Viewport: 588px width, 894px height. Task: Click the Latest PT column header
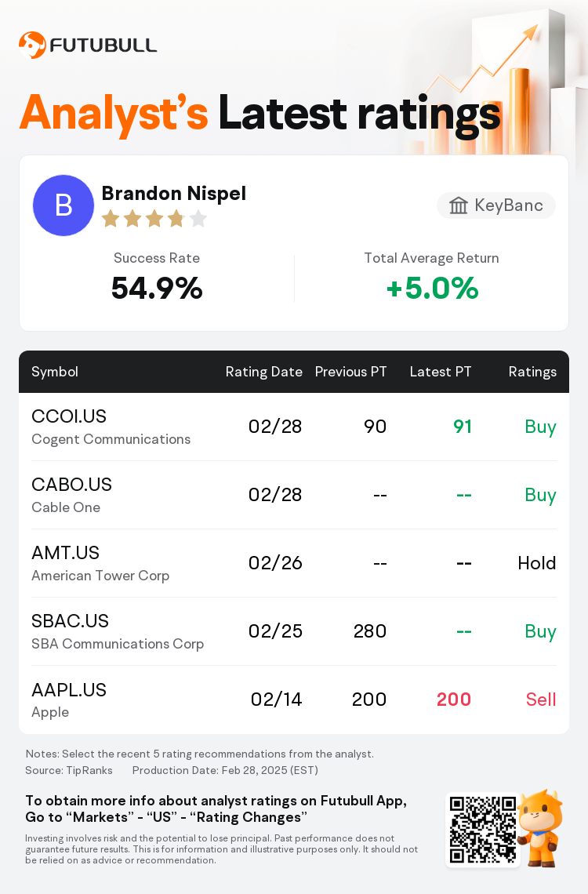pos(441,372)
